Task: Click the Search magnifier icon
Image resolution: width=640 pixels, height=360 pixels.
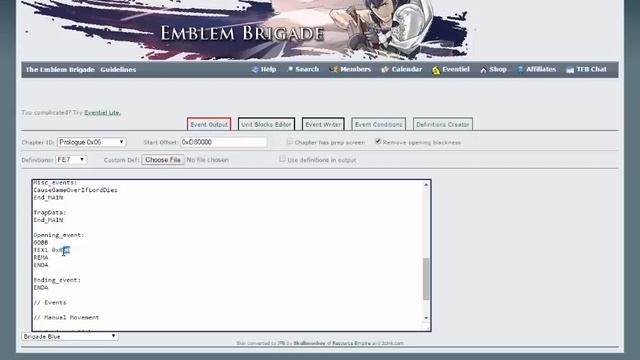Action: [290, 69]
